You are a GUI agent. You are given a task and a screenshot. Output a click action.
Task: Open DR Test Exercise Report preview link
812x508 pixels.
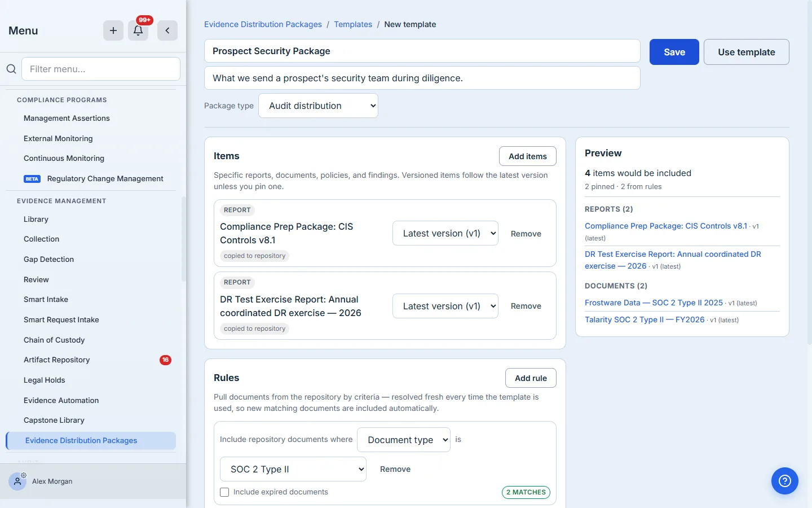tap(673, 260)
